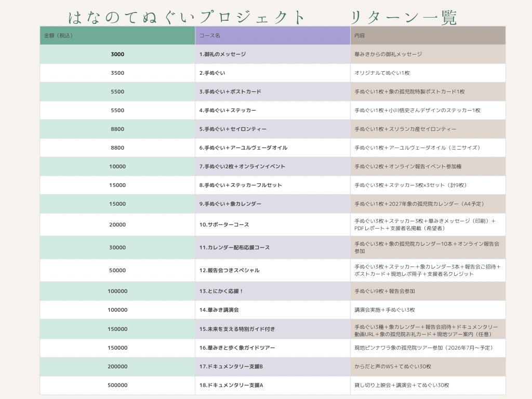Screen dimensions: 532x399
Task: Click the 3500 amount cell
Action: 117,73
